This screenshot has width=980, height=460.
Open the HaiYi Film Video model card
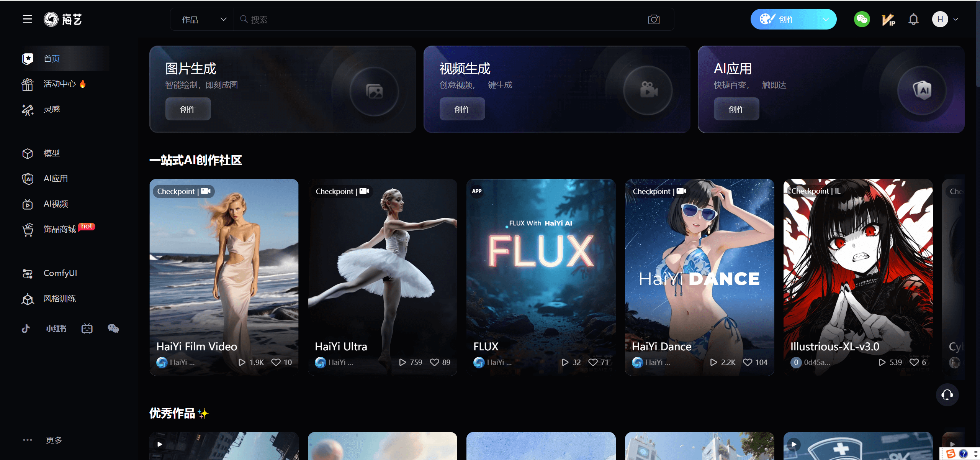click(x=224, y=277)
